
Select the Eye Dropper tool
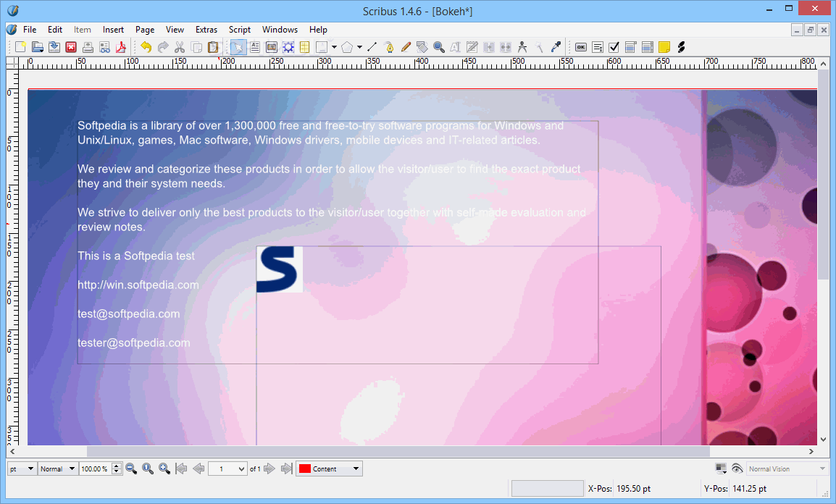(x=556, y=47)
